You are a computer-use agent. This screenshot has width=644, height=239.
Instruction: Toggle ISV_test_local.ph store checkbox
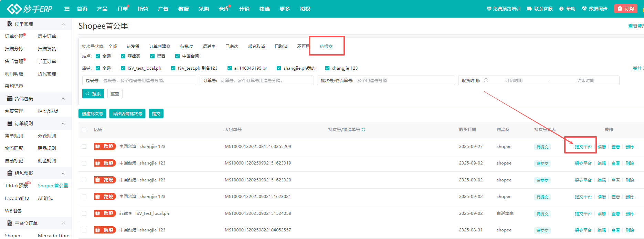pyautogui.click(x=123, y=68)
